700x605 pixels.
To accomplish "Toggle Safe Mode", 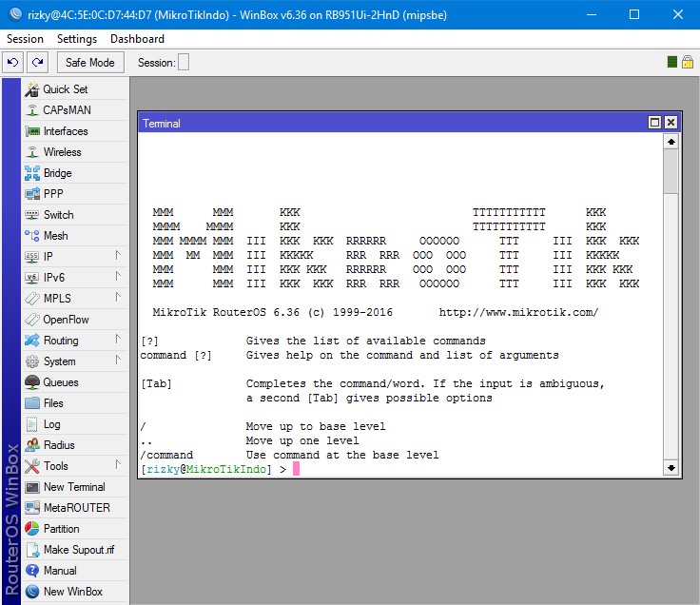I will click(90, 63).
